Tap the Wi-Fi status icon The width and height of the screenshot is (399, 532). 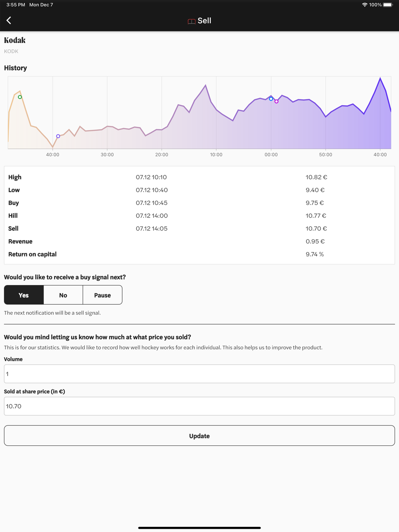365,5
